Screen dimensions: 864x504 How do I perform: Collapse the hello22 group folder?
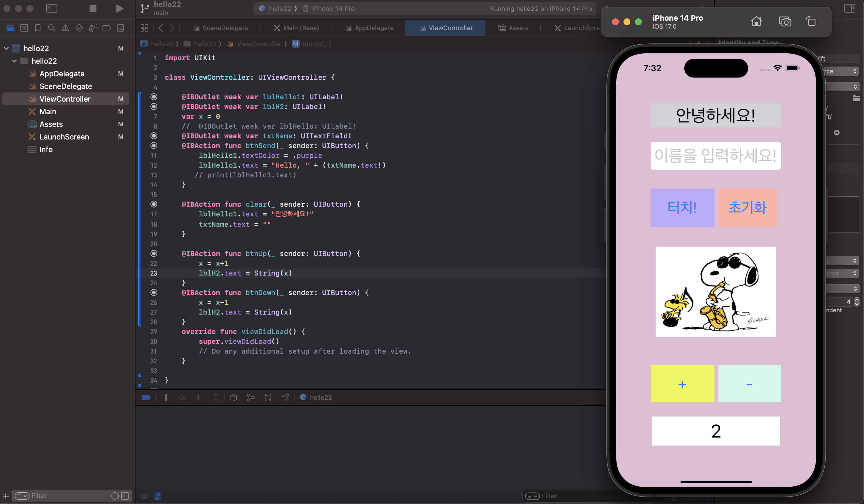point(14,61)
